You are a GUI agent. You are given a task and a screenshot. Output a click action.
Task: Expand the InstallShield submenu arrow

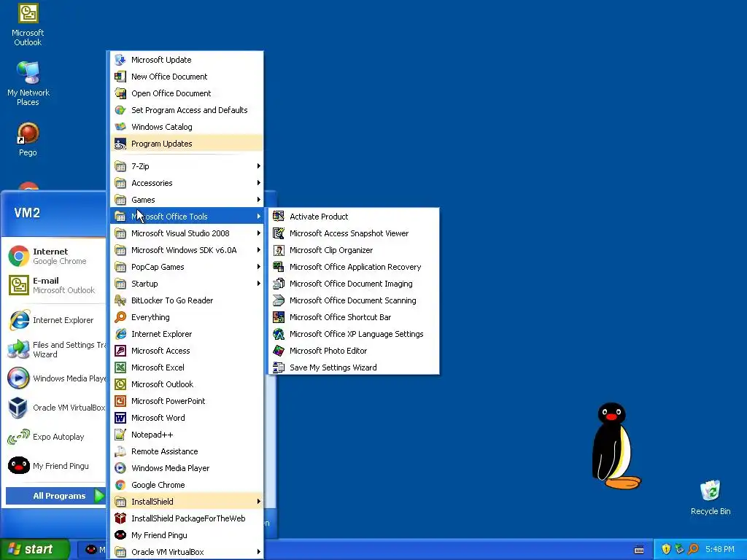[x=259, y=502]
